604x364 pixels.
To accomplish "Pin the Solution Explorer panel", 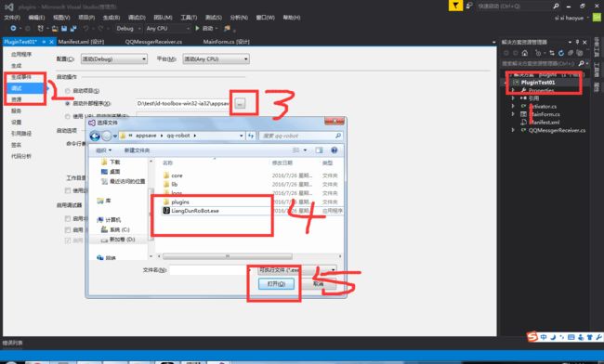I will tap(577, 42).
